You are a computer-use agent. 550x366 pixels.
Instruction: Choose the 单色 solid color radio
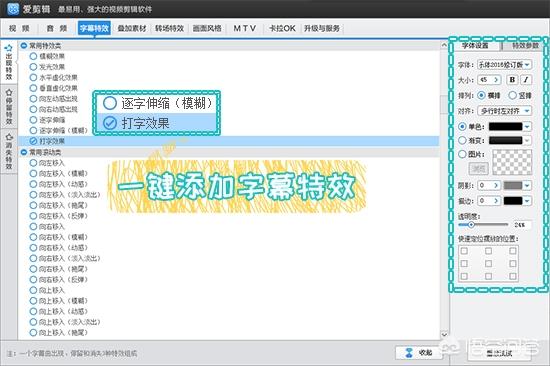point(462,126)
